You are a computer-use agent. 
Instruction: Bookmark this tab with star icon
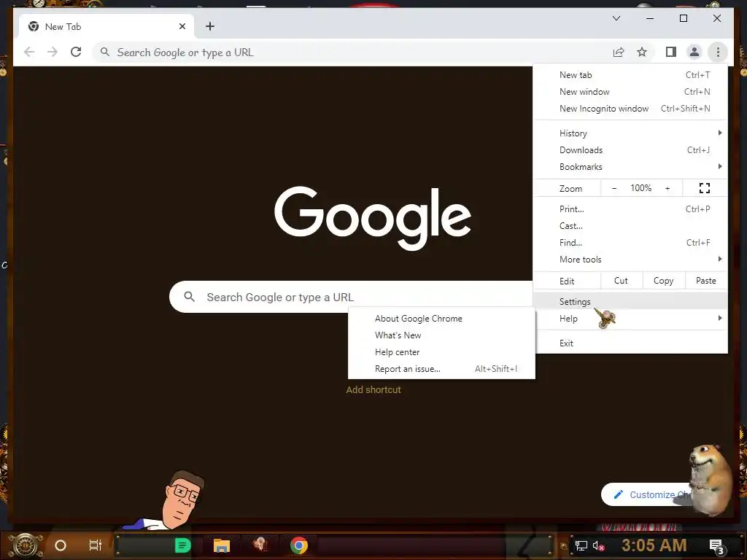coord(642,52)
